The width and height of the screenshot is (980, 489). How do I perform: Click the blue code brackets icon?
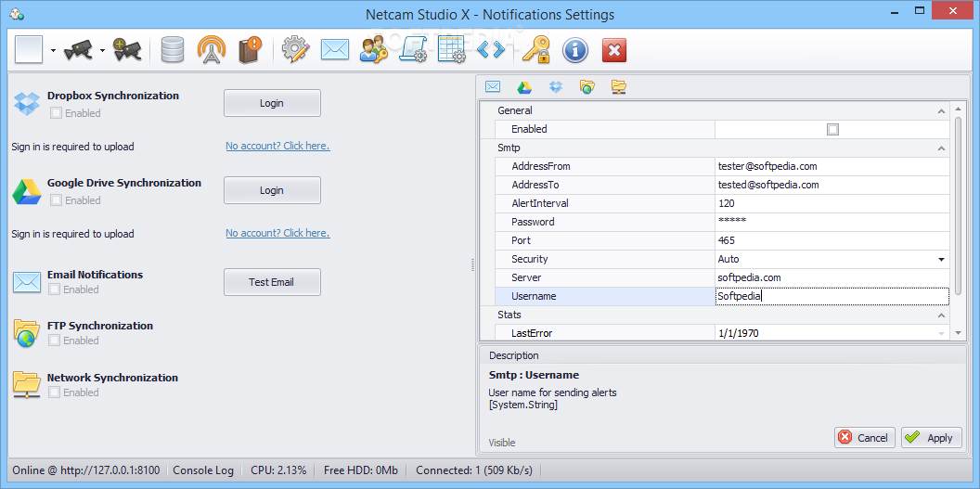pos(491,50)
